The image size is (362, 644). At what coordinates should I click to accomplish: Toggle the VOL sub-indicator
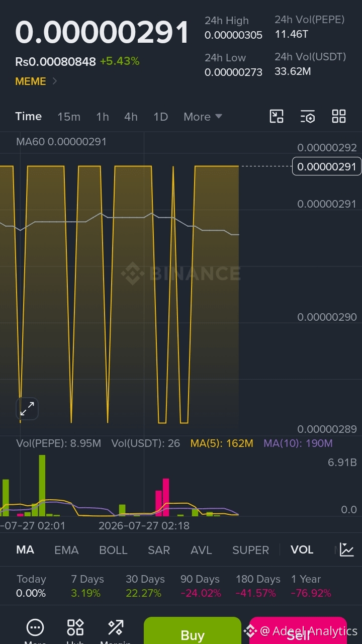tap(302, 550)
